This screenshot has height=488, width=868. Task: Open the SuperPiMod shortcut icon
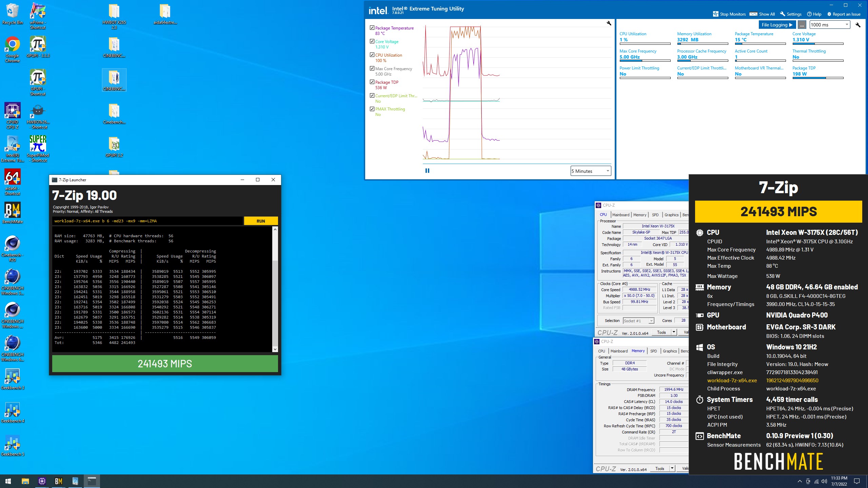pos(38,149)
